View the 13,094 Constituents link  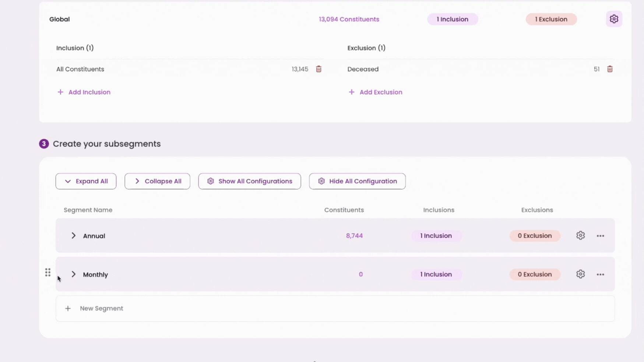349,19
